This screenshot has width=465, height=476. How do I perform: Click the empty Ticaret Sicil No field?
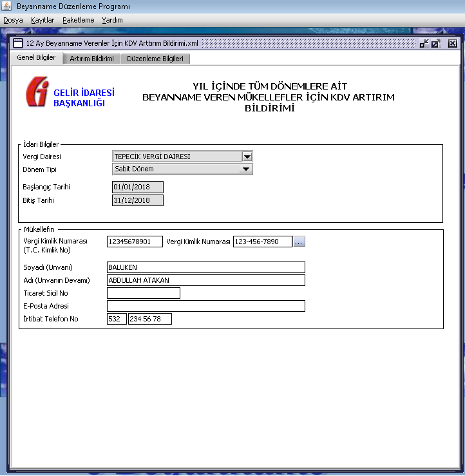pyautogui.click(x=144, y=293)
